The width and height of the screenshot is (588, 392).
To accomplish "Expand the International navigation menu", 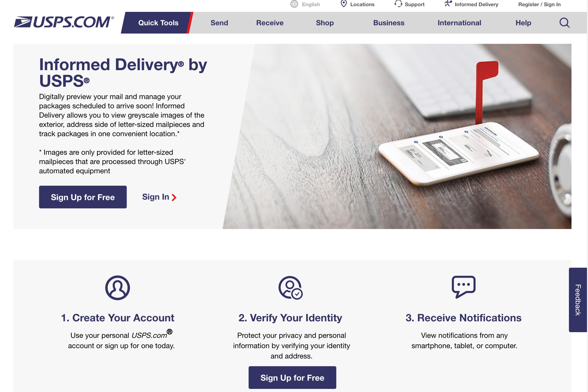I will 459,22.
